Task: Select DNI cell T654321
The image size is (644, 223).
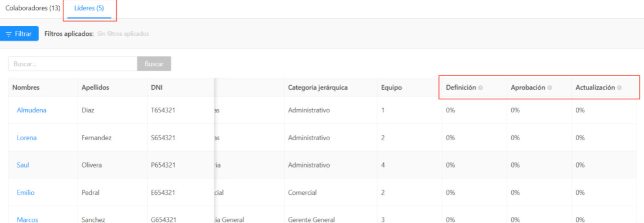Action: (x=163, y=110)
